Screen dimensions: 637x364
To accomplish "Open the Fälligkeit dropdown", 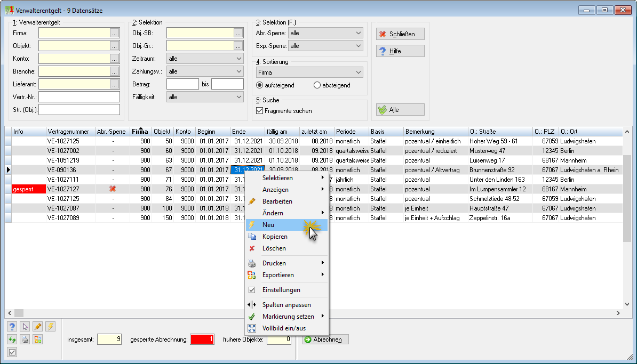I will point(205,97).
